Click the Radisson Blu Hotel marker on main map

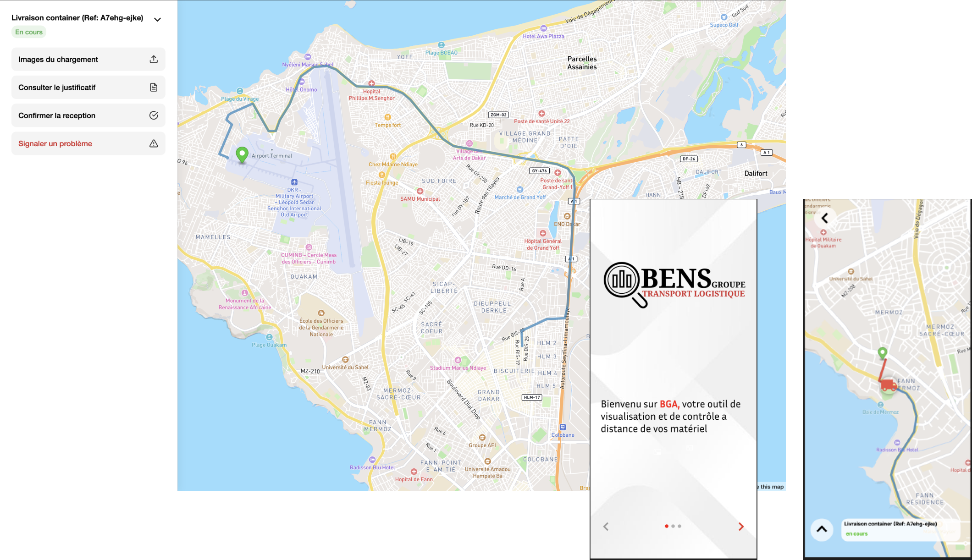(x=372, y=460)
